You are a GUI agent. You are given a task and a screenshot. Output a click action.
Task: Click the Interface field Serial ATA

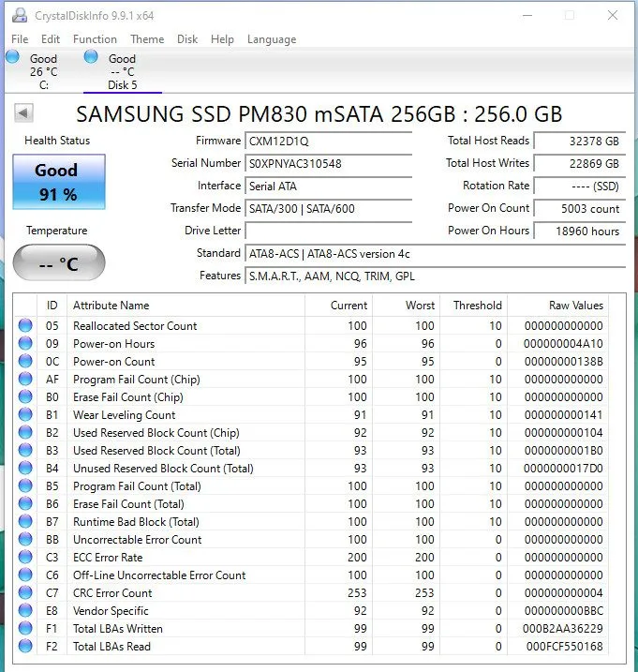328,186
